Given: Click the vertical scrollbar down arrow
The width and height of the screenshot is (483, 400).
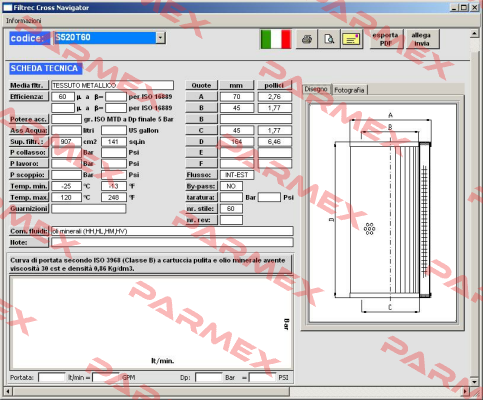Looking at the screenshot, I should tap(474, 381).
